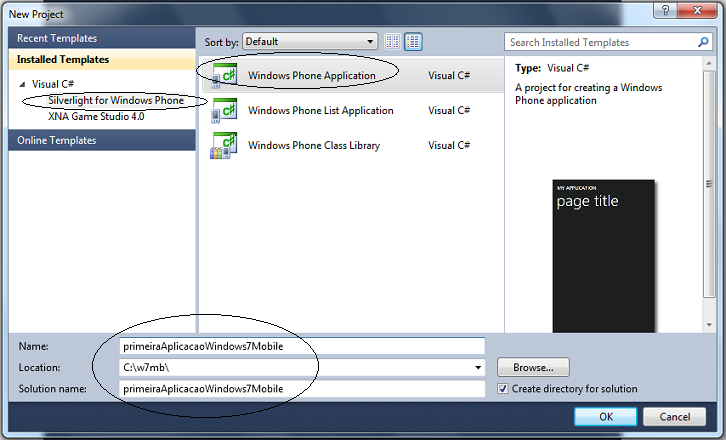
Task: Open the Location path dropdown arrow
Action: (478, 368)
